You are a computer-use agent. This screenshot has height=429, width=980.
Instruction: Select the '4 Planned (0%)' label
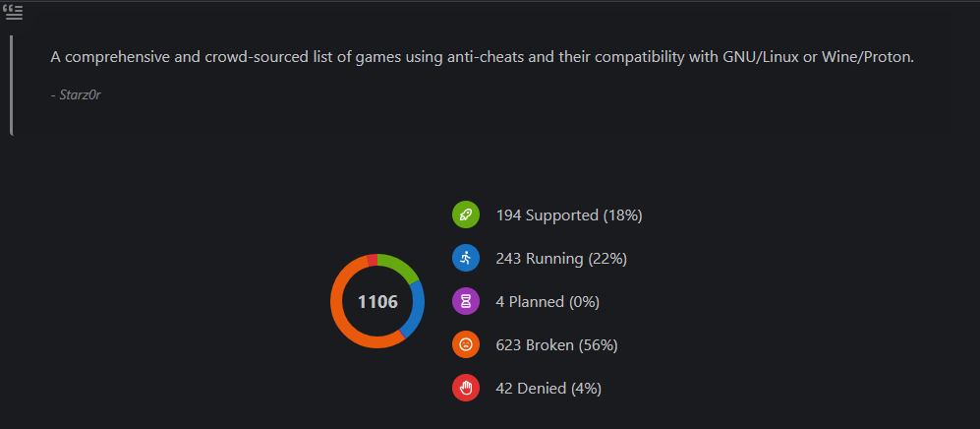click(x=548, y=302)
